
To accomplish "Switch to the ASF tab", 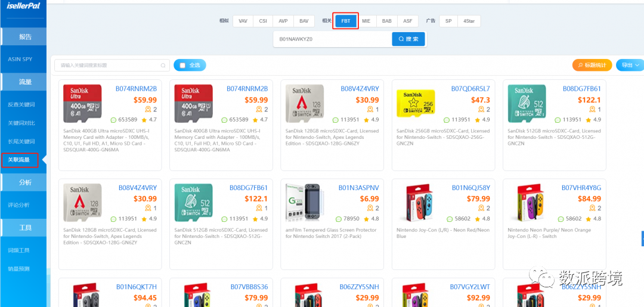I will pyautogui.click(x=408, y=21).
